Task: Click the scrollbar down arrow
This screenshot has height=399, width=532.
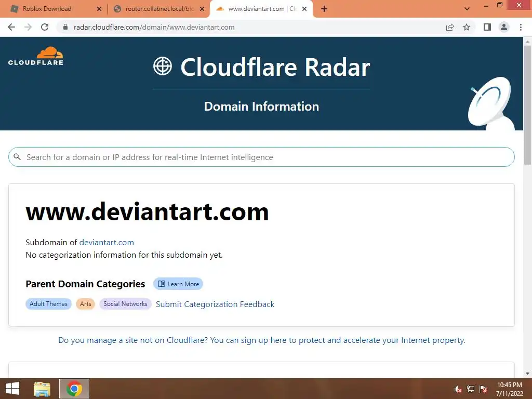Action: tap(527, 374)
